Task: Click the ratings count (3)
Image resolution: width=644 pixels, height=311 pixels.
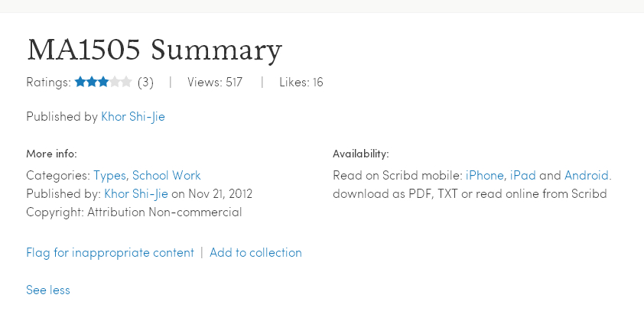Action: pos(145,82)
